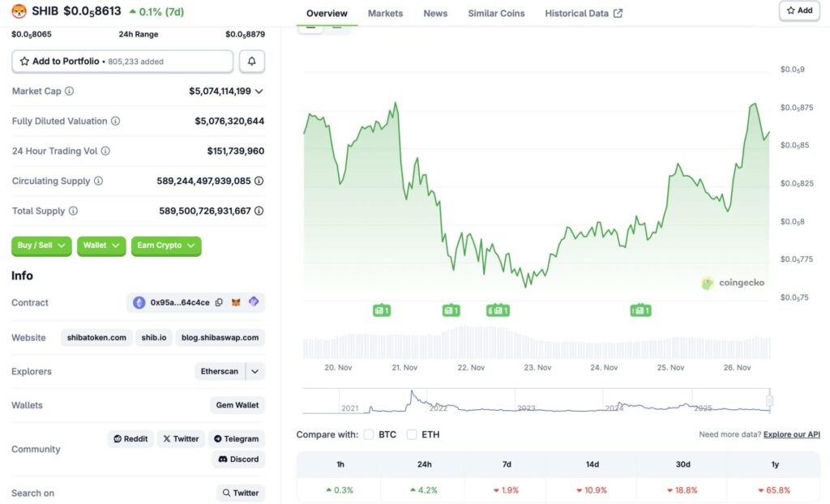
Task: Expand the Market Cap row chevron
Action: 259,91
